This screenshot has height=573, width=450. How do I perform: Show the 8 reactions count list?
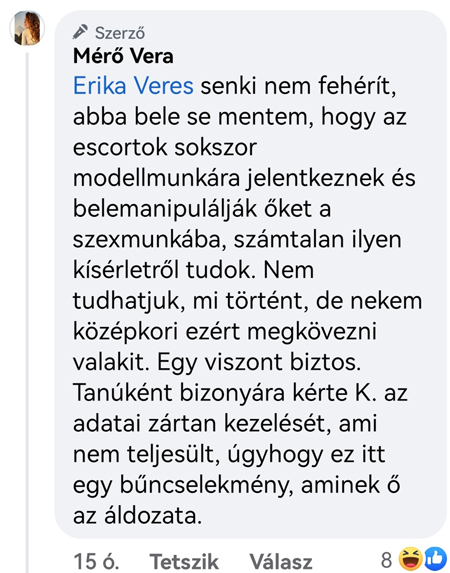(387, 560)
